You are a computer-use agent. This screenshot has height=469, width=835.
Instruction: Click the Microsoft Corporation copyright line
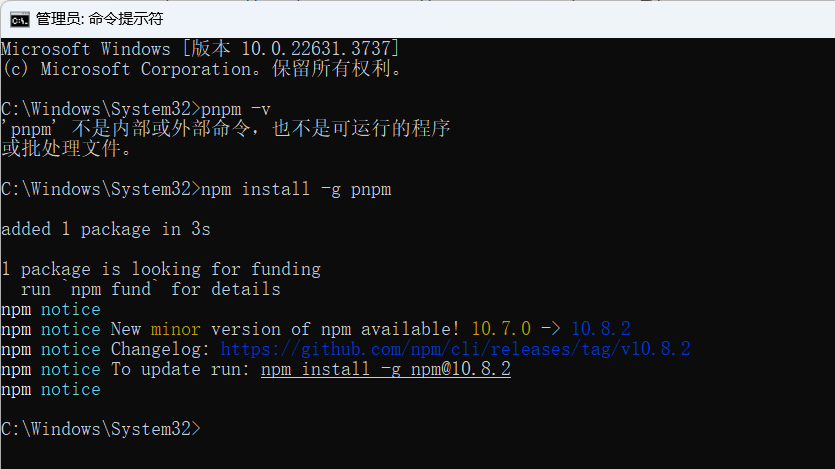202,69
